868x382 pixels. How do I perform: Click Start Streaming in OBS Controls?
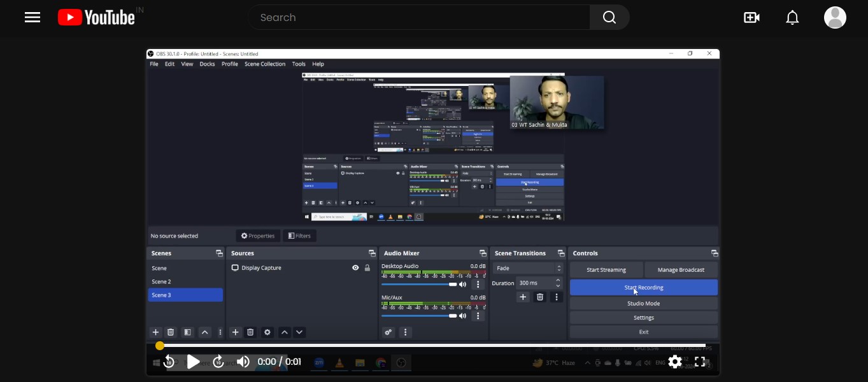point(606,270)
